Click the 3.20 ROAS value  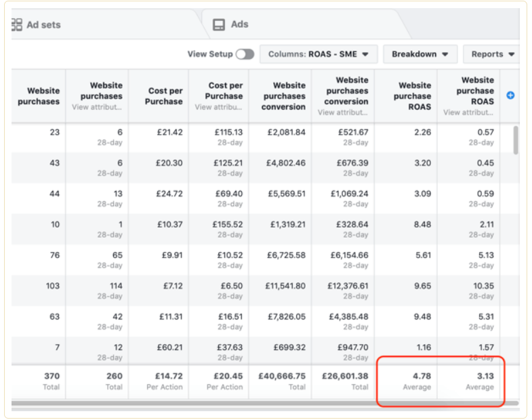point(423,163)
